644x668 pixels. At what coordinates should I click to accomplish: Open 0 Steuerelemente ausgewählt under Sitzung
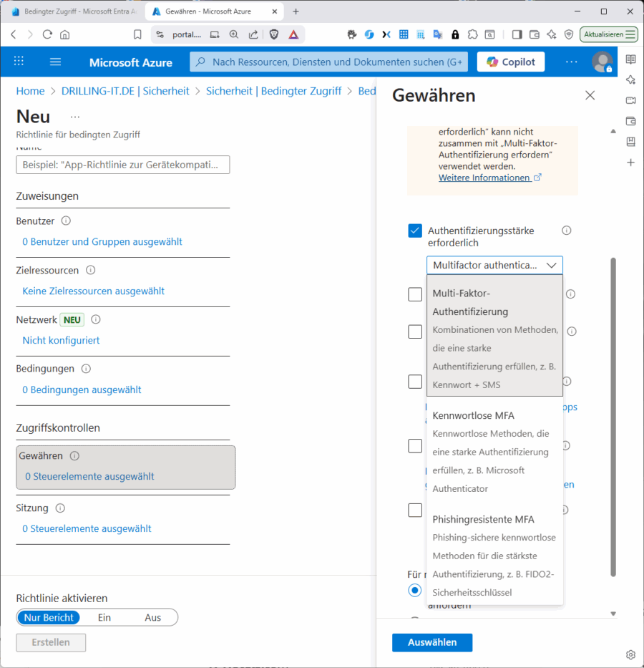click(87, 528)
